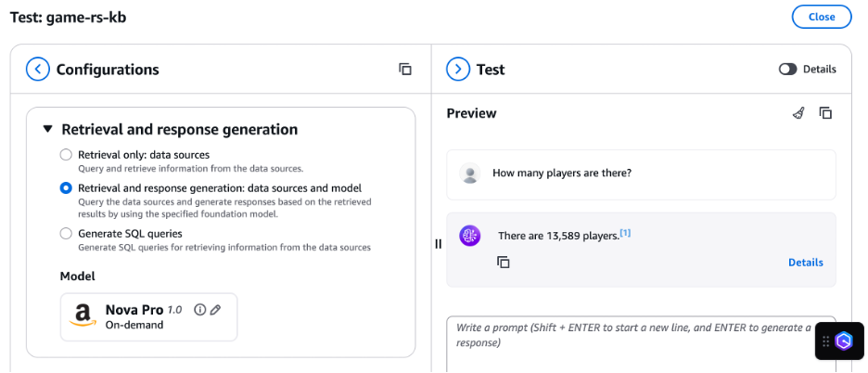The height and width of the screenshot is (373, 868).
Task: Collapse Retrieval and response generation section
Action: [48, 129]
